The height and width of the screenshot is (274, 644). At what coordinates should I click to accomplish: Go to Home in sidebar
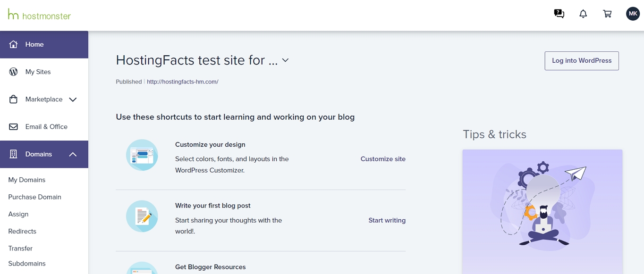pos(44,44)
